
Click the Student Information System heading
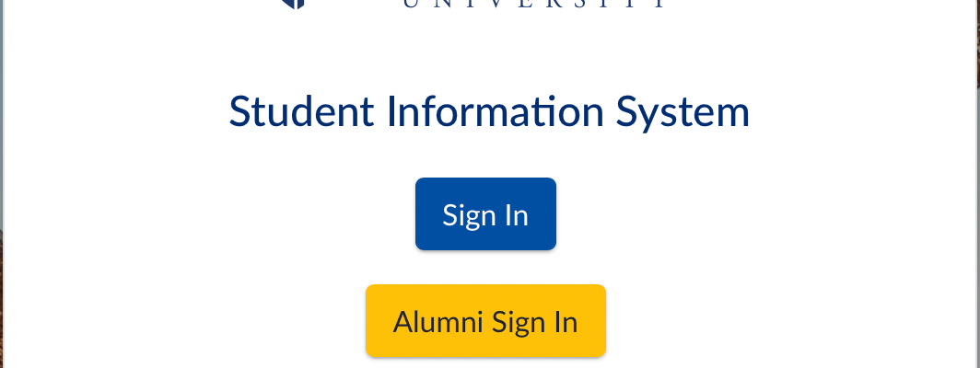[489, 112]
